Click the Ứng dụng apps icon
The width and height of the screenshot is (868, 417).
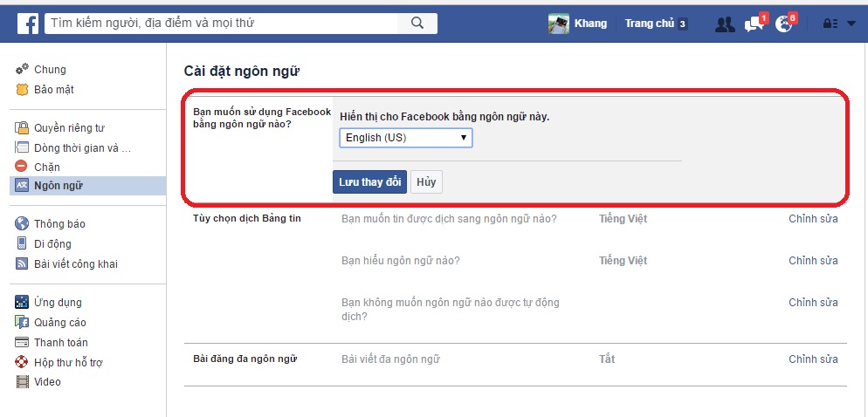click(x=22, y=302)
